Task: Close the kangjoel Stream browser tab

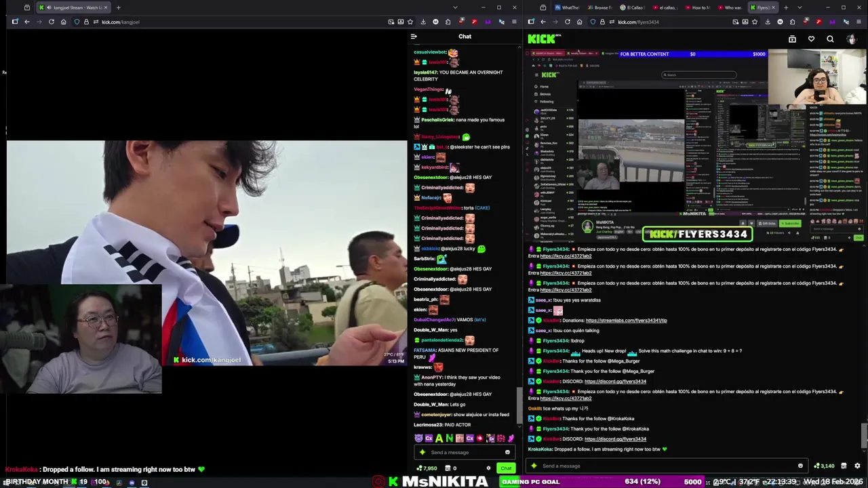Action: pos(105,7)
